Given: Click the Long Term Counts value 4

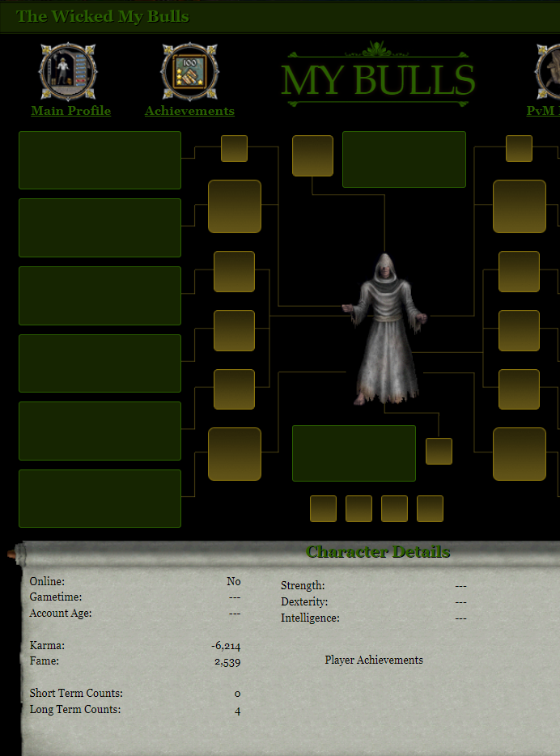Looking at the screenshot, I should click(x=238, y=711).
